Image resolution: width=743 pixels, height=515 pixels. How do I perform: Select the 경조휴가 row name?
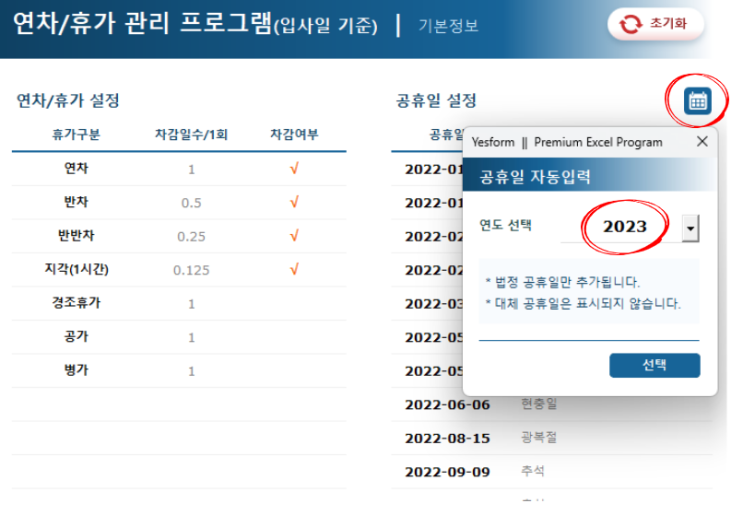coord(76,303)
